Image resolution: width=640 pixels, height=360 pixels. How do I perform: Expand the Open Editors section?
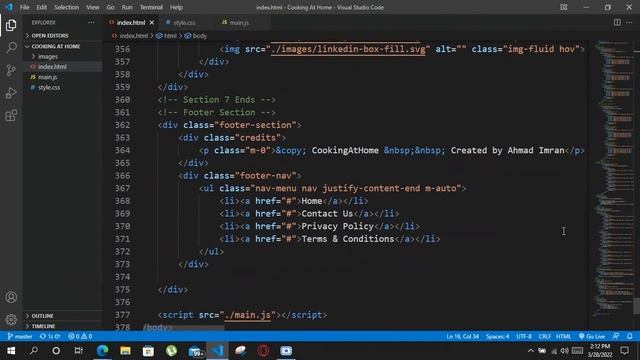tap(50, 36)
